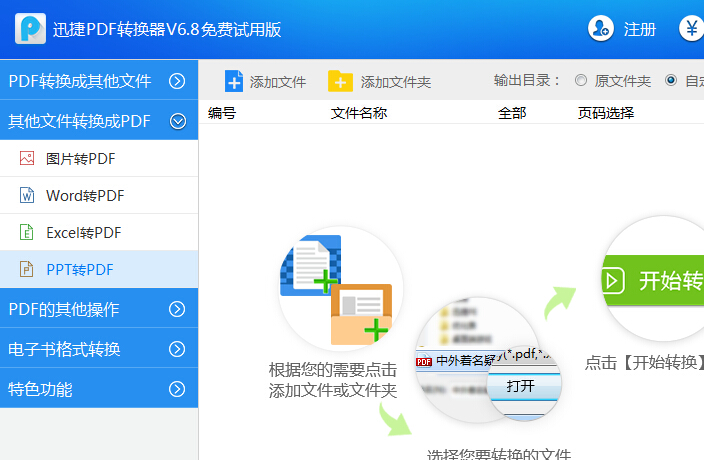Image resolution: width=704 pixels, height=460 pixels.
Task: Click the PPT转PDF presentation icon
Action: (27, 269)
